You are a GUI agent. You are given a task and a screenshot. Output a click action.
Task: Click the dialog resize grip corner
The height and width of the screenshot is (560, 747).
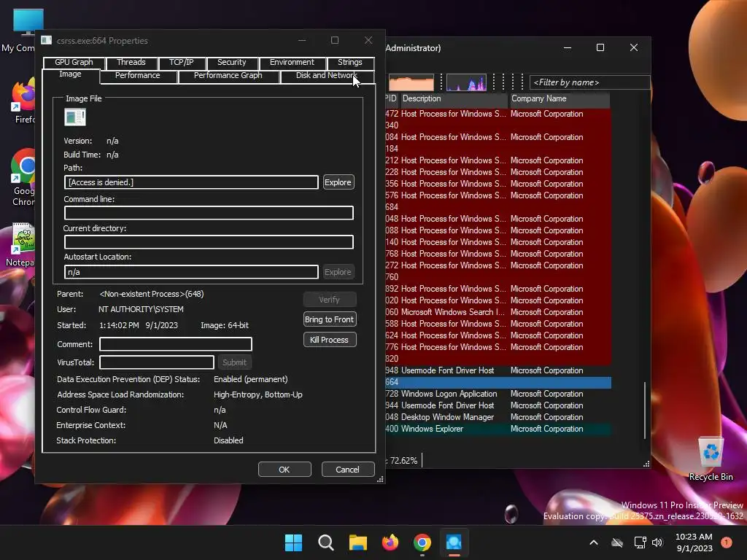click(380, 480)
